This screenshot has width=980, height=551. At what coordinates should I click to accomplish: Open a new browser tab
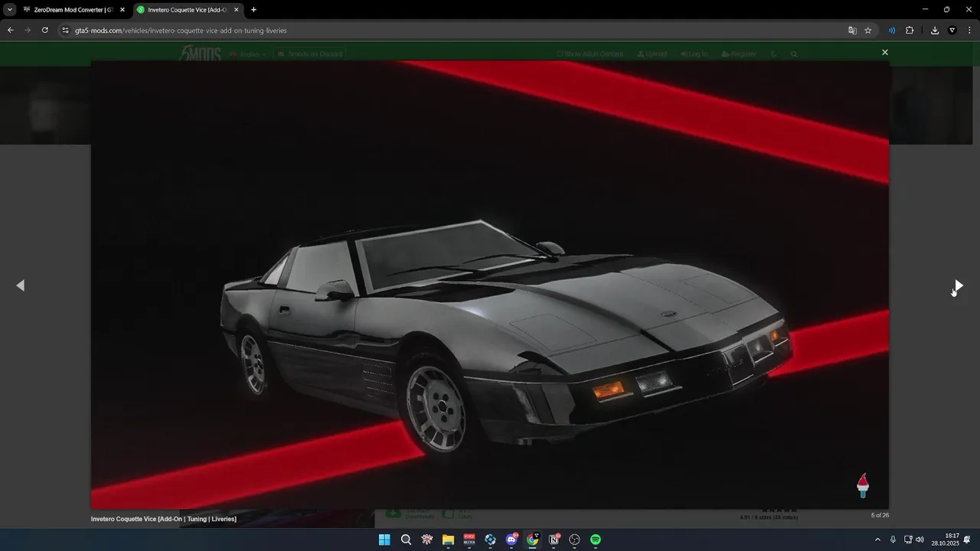pyautogui.click(x=253, y=9)
